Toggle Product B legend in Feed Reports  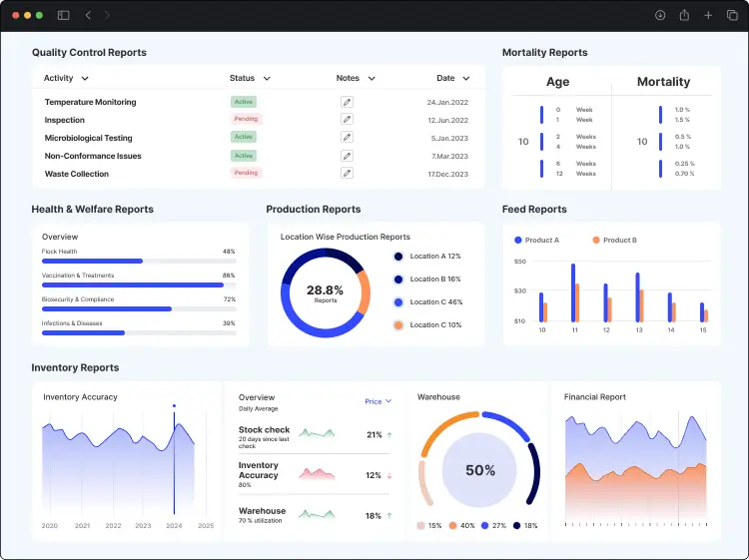pyautogui.click(x=614, y=241)
